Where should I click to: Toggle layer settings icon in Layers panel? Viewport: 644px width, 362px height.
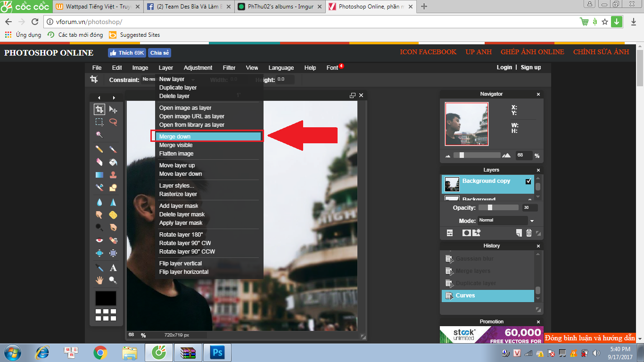(x=450, y=233)
